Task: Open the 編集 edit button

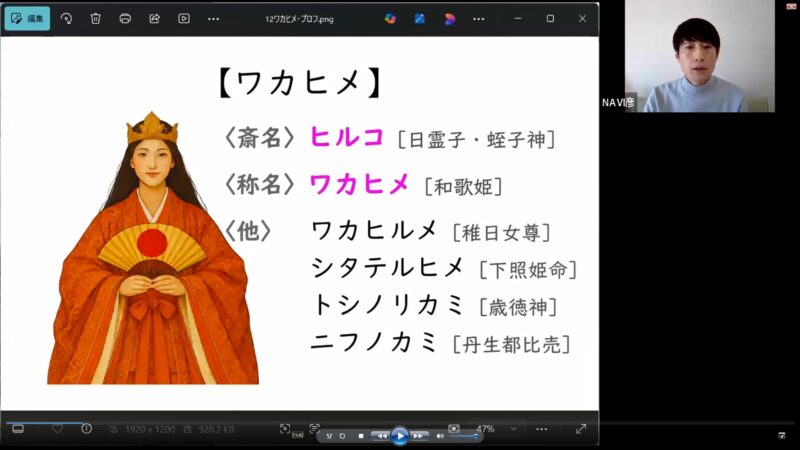Action: tap(27, 18)
